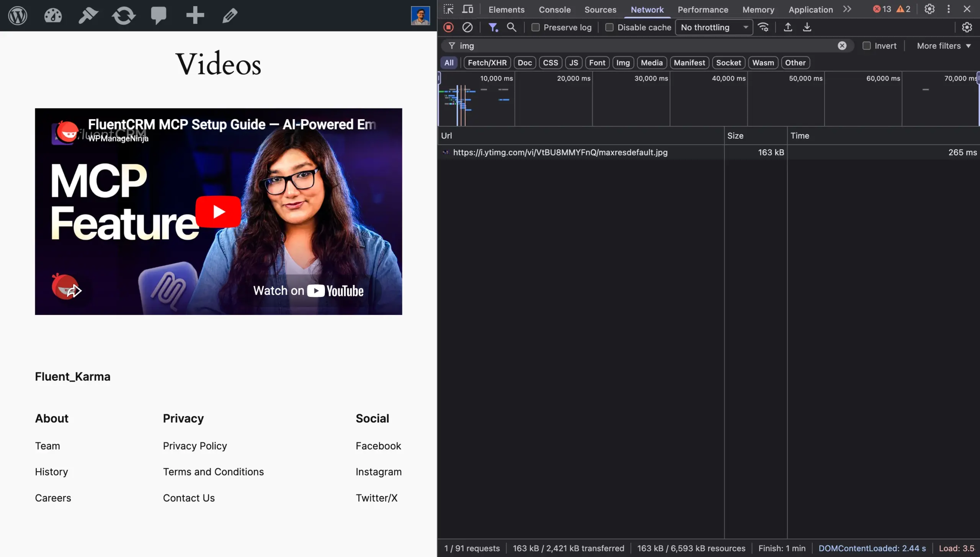The width and height of the screenshot is (980, 557).
Task: Switch to the Application tab
Action: point(810,10)
